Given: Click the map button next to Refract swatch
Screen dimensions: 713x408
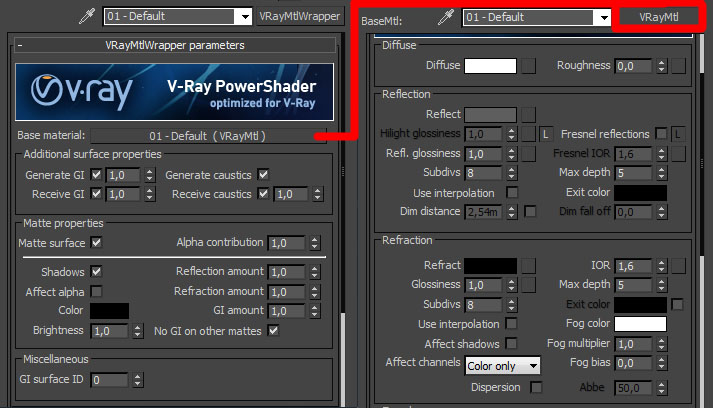Looking at the screenshot, I should [x=528, y=265].
